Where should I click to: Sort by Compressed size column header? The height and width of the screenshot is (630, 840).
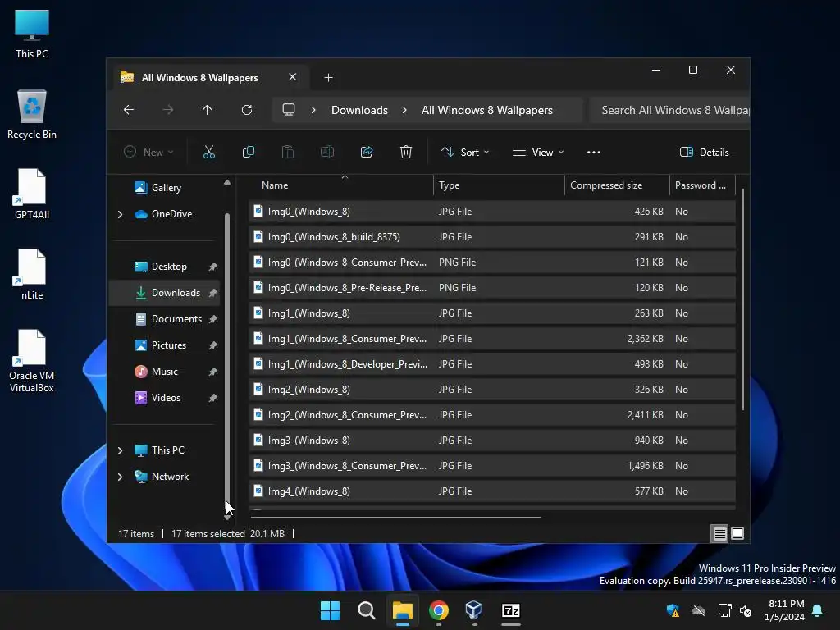pyautogui.click(x=617, y=185)
